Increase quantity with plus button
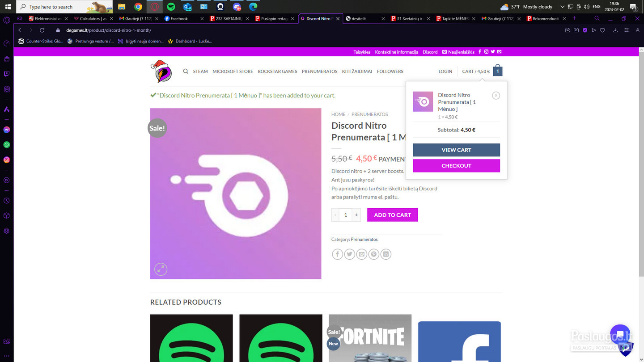 click(x=356, y=215)
